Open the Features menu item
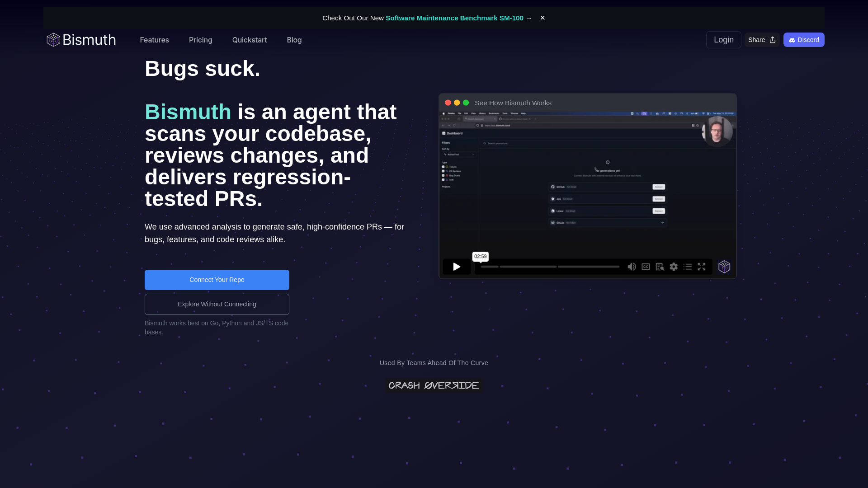 coord(154,40)
